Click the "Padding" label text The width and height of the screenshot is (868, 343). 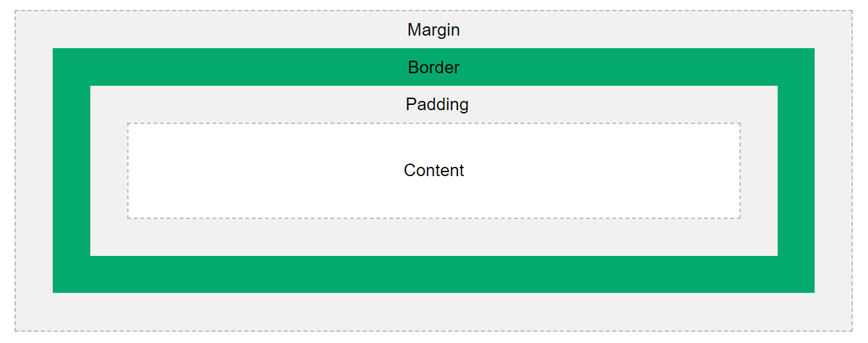tap(437, 105)
